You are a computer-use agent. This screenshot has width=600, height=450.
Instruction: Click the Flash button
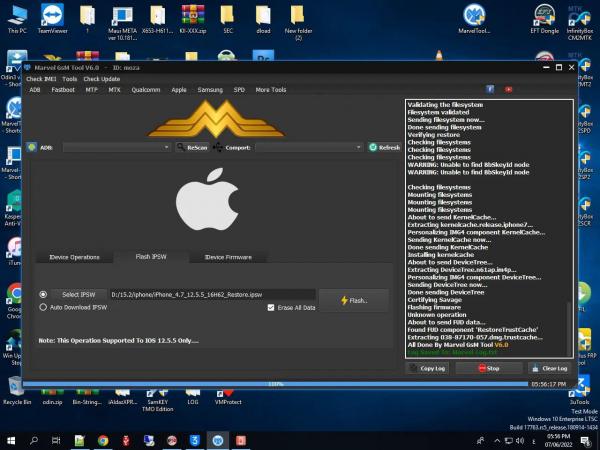[354, 300]
